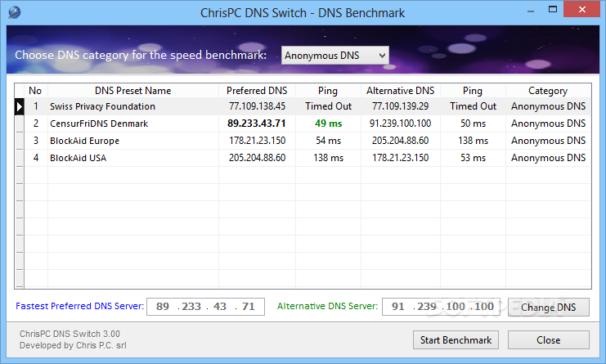Click Timed Out in Swiss Privacy preferred ping

pos(328,106)
